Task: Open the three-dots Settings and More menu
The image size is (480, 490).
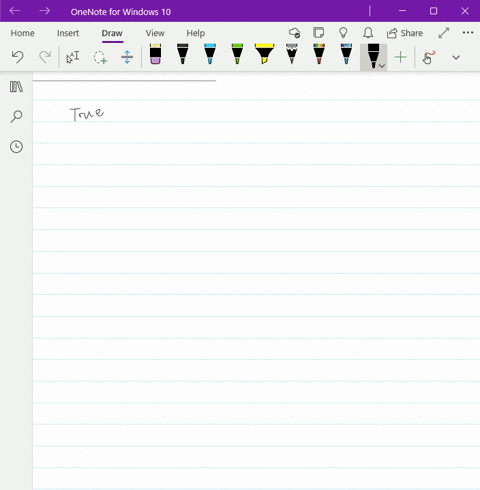Action: click(468, 33)
